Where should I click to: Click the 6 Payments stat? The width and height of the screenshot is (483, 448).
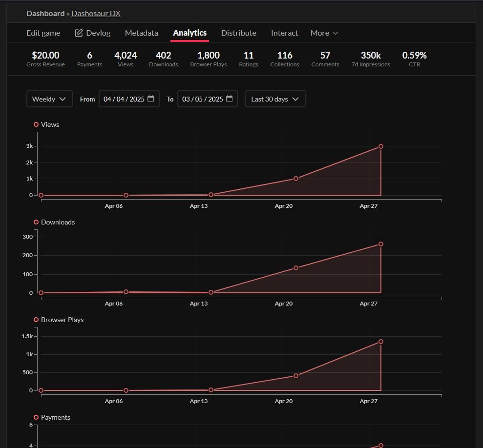(x=90, y=59)
